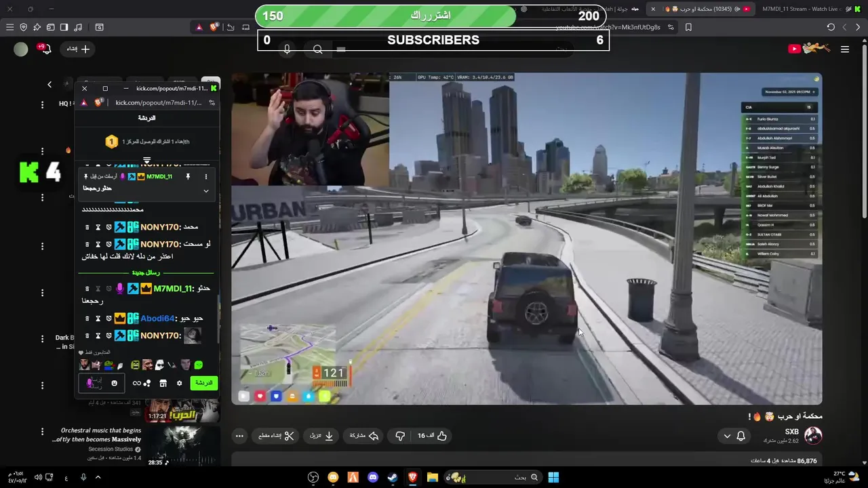Open Discord from the taskbar

pos(372,477)
